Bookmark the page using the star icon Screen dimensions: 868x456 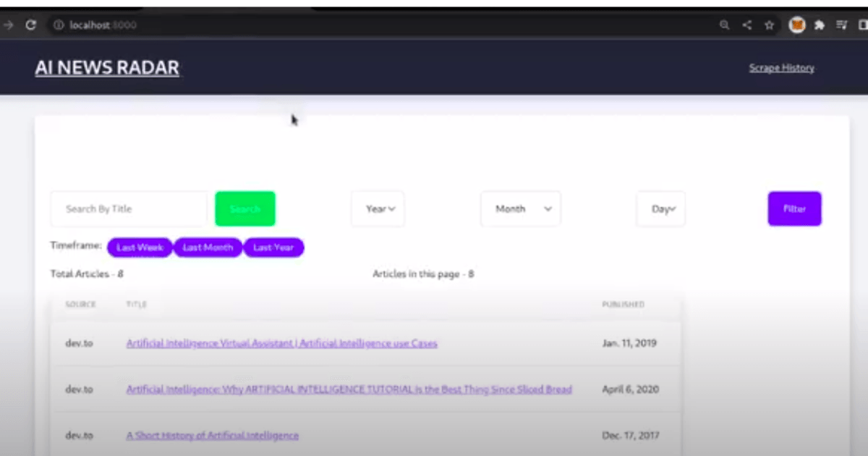click(769, 24)
